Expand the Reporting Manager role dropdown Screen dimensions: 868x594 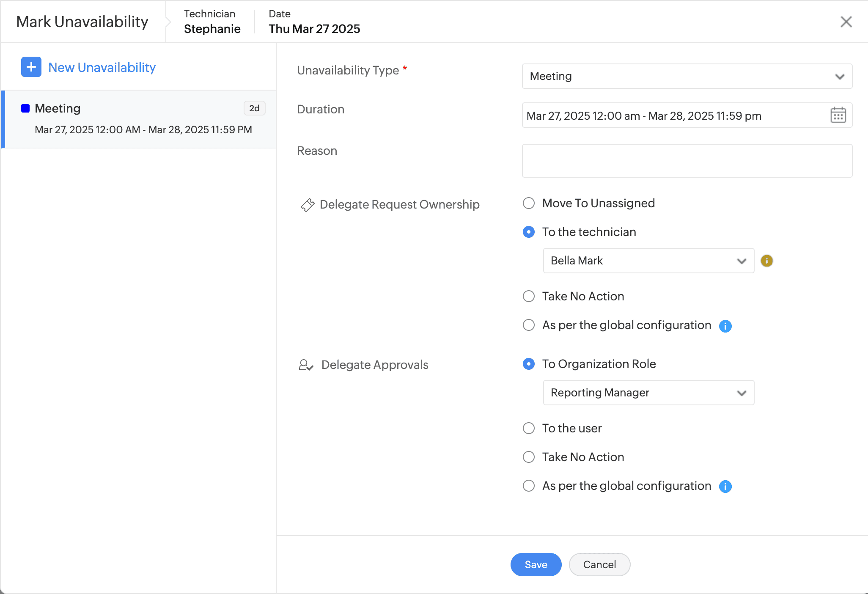[648, 393]
